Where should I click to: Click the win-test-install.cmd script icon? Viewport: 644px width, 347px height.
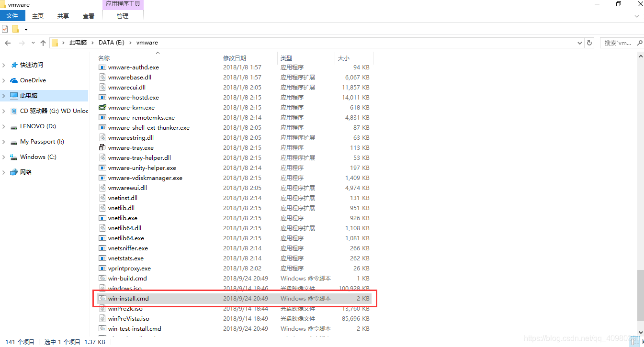[102, 329]
